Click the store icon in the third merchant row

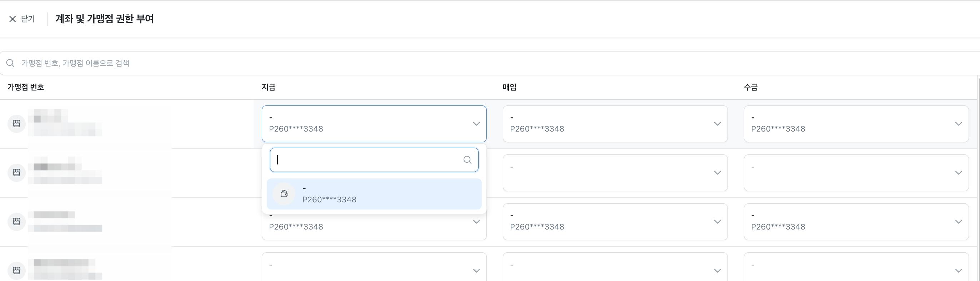17,222
